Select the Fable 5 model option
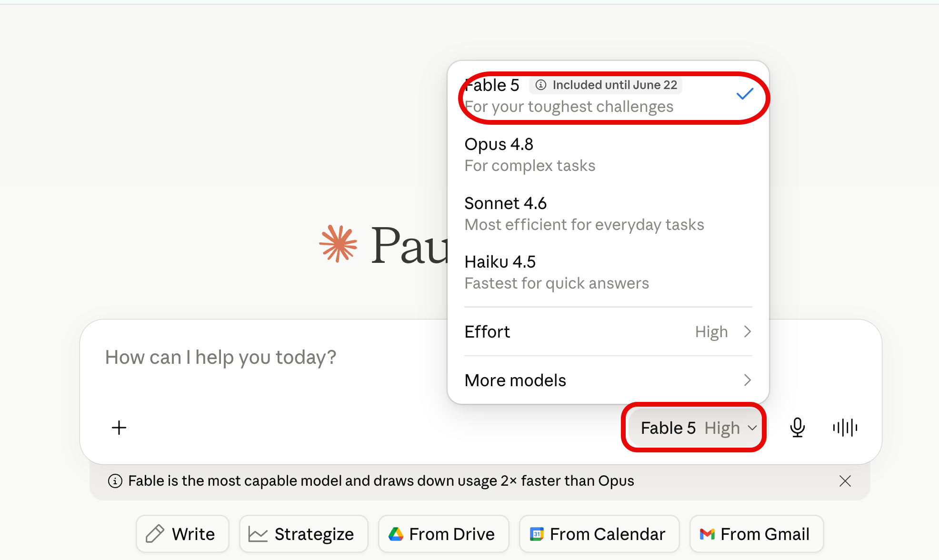939x560 pixels. [x=609, y=96]
